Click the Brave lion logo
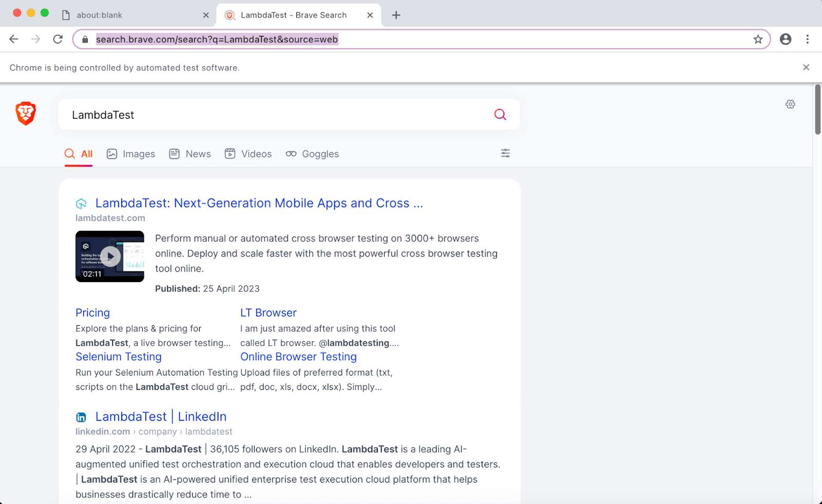 click(x=26, y=114)
